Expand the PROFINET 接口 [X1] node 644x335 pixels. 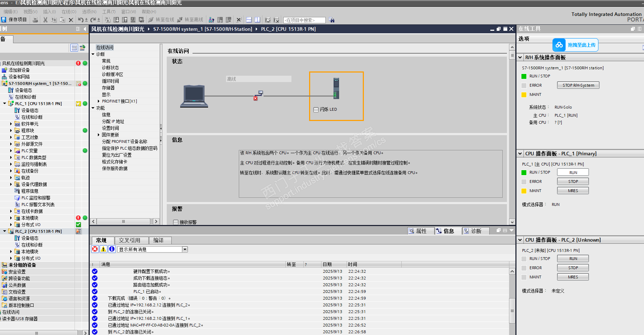coord(99,101)
